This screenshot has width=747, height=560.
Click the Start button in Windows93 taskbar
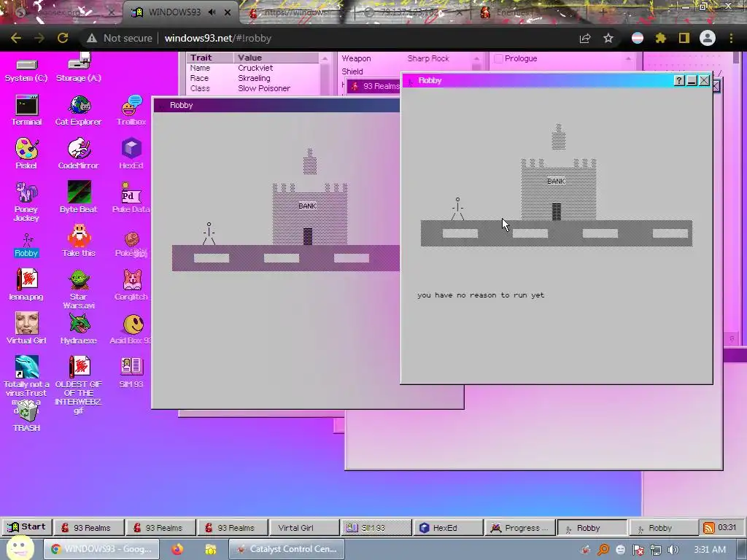(27, 527)
